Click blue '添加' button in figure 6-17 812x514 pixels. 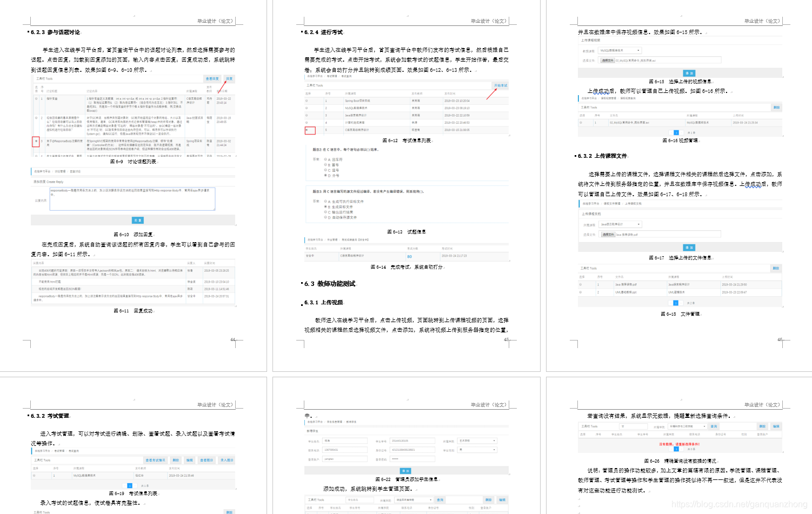(689, 248)
